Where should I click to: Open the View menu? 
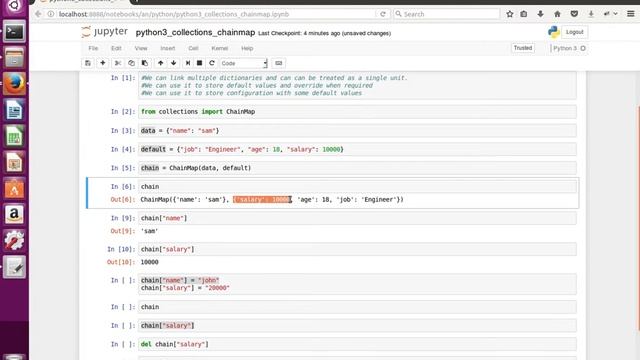click(141, 48)
